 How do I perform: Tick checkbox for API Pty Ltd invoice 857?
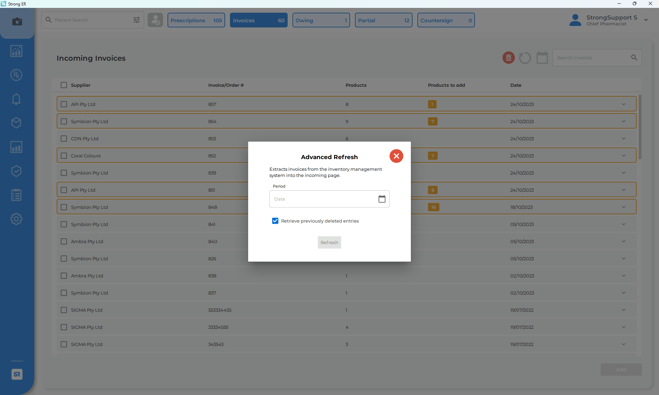click(x=64, y=104)
